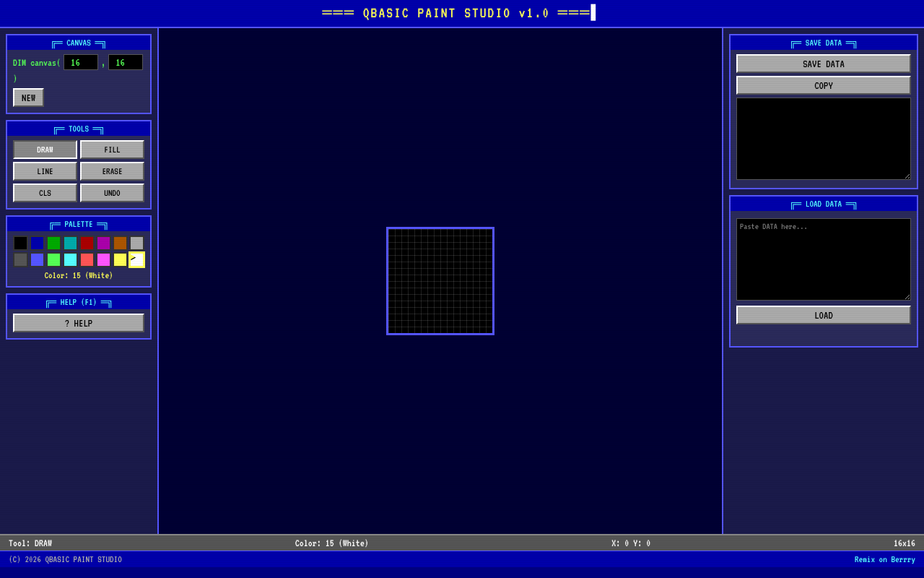Open the 'Remix on Berrry' link
Screen dimensions: 924x578
coord(884,560)
